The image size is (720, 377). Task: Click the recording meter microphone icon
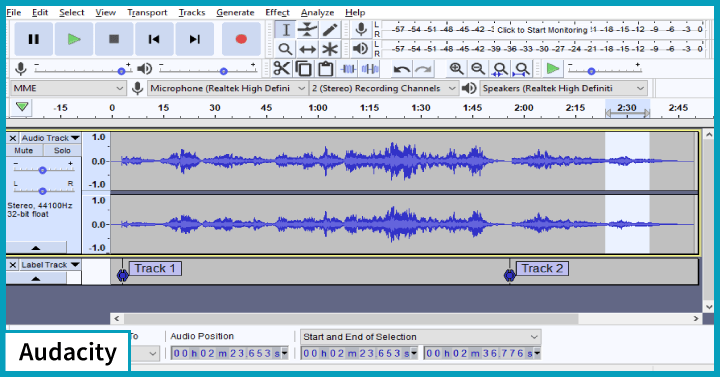(361, 29)
